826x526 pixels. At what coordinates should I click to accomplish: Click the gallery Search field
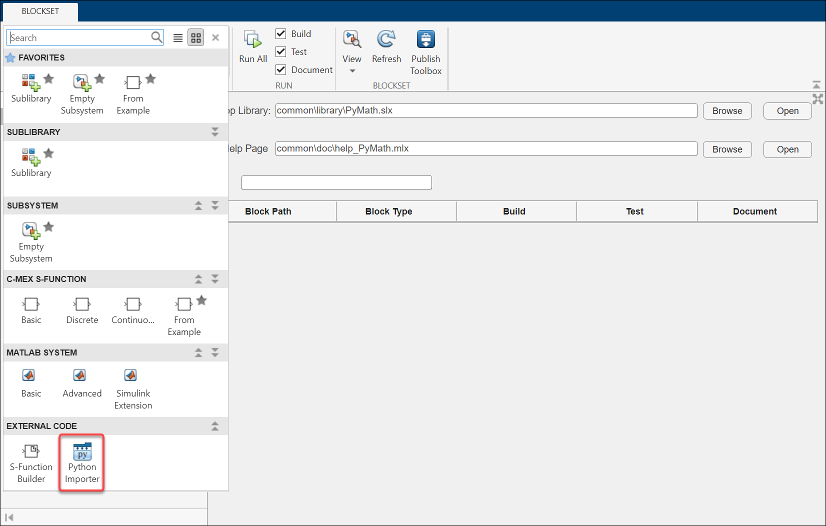[80, 38]
